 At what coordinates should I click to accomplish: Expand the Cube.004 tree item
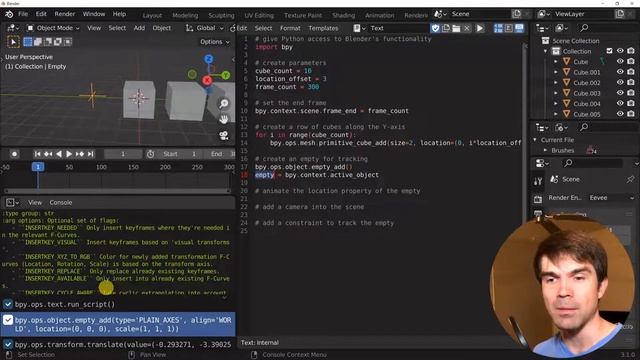(556, 104)
